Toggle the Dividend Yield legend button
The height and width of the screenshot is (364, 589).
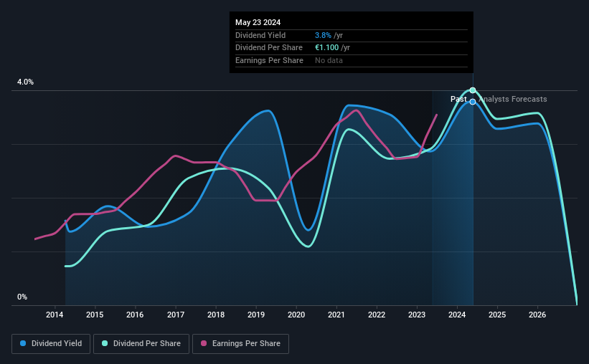point(51,344)
